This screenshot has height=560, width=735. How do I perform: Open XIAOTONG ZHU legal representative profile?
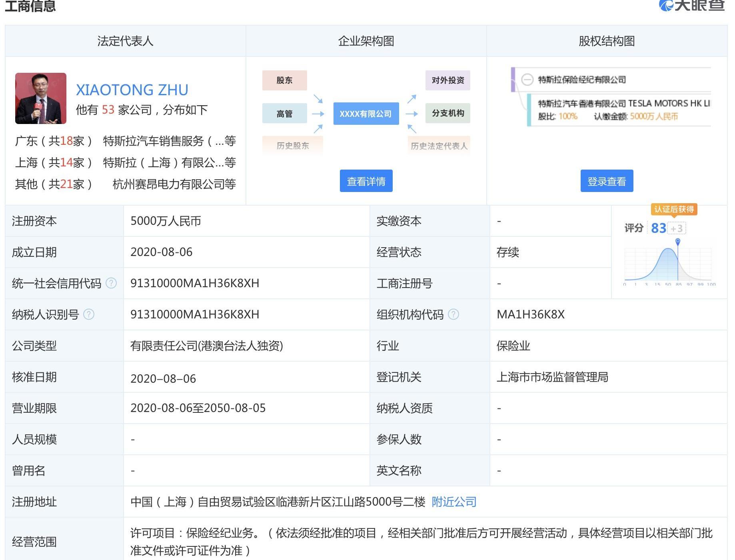pyautogui.click(x=132, y=90)
